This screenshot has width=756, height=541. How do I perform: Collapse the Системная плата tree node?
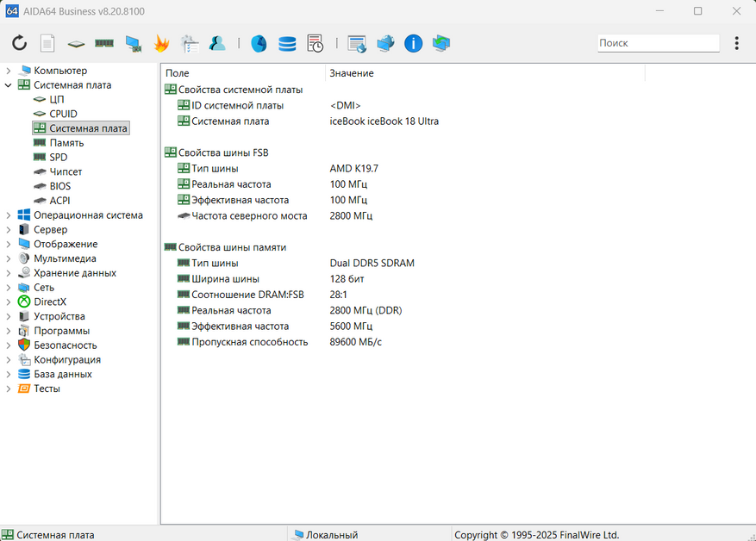(9, 85)
